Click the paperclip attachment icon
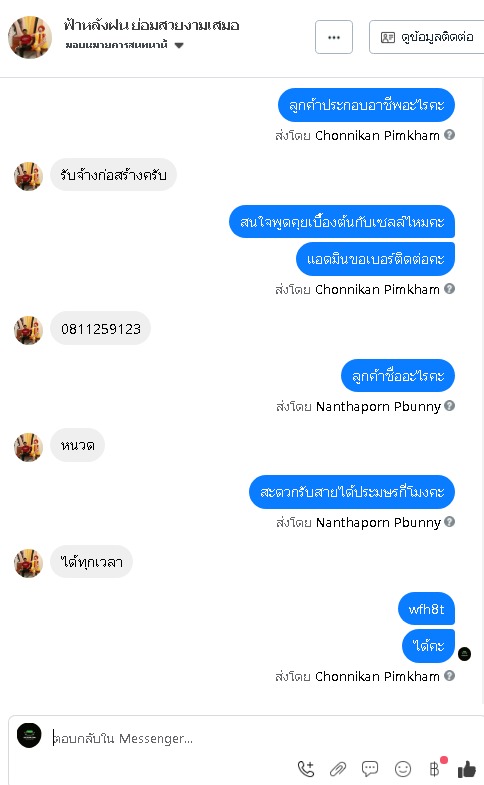484x785 pixels. point(338,768)
